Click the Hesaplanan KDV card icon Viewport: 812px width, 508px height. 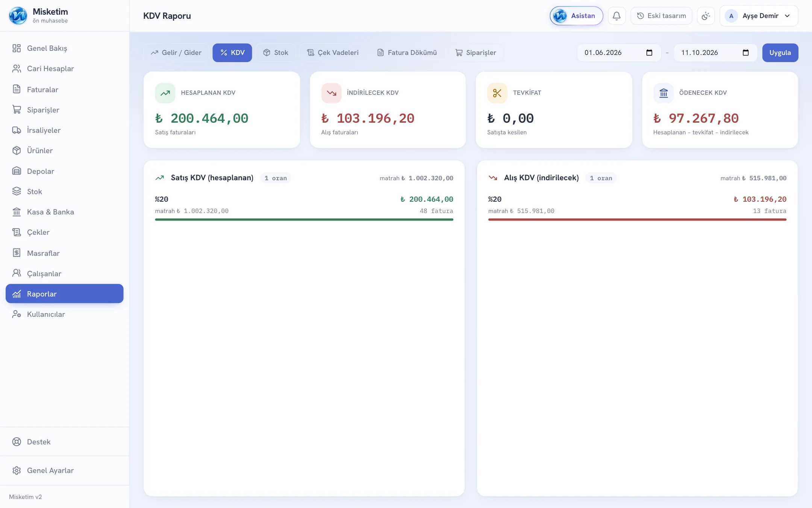click(165, 93)
